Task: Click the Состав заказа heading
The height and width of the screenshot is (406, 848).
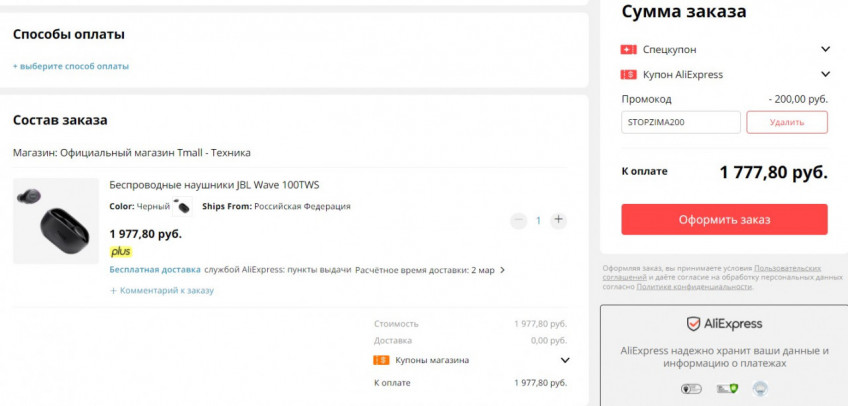Action: click(x=60, y=120)
